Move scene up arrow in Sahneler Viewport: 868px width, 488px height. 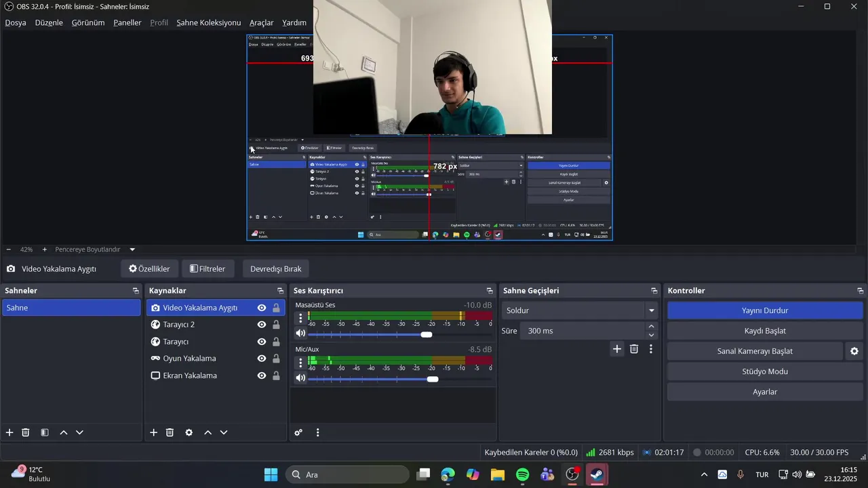(x=64, y=432)
